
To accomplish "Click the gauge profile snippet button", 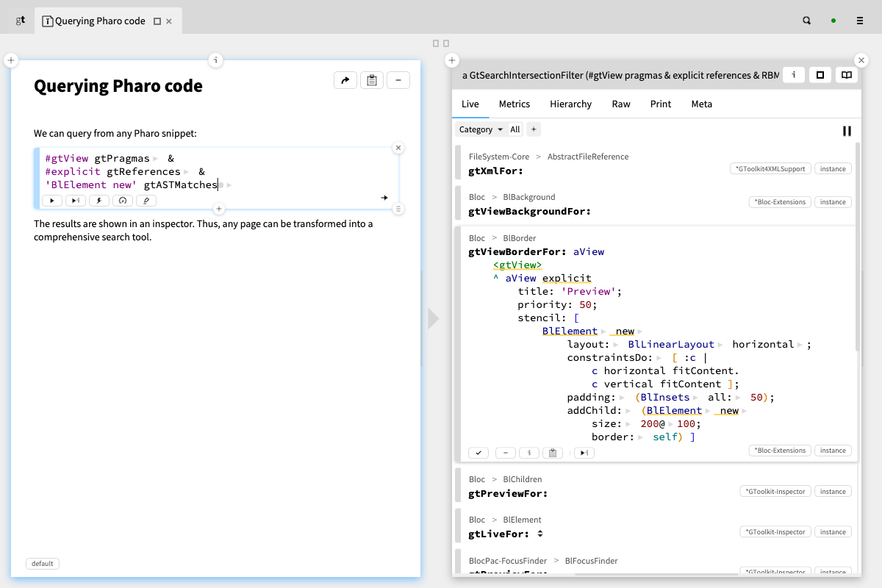I will 123,200.
